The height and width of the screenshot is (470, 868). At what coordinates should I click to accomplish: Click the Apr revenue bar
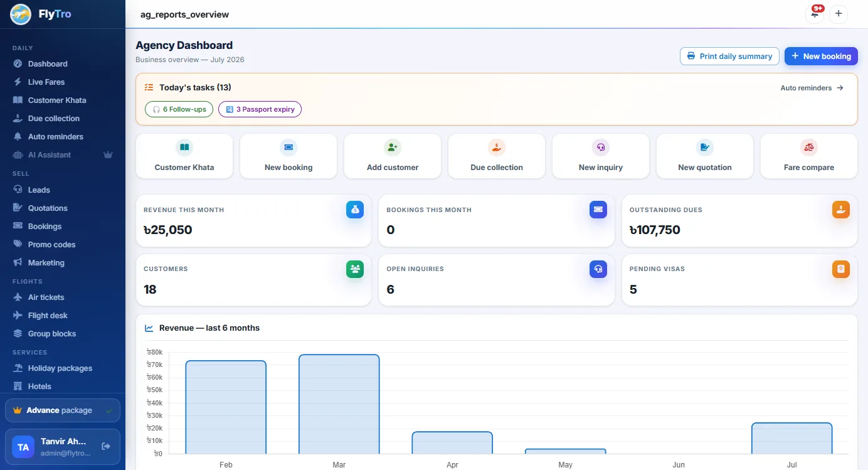coord(452,443)
